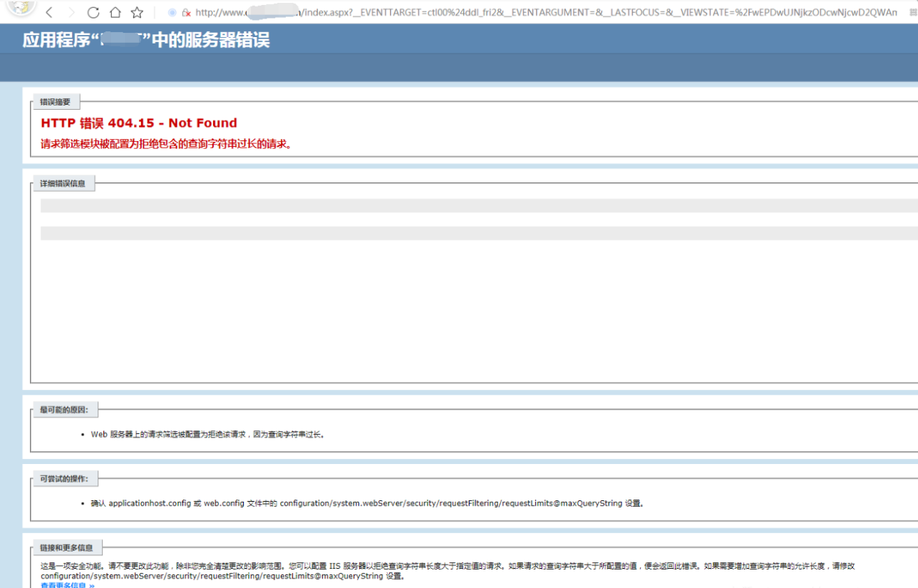
Task: Click the 服务器错误 page title banner
Action: 146,40
